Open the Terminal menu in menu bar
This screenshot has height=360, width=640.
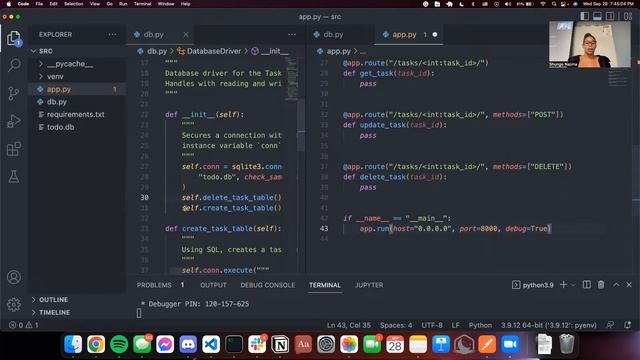(142, 4)
